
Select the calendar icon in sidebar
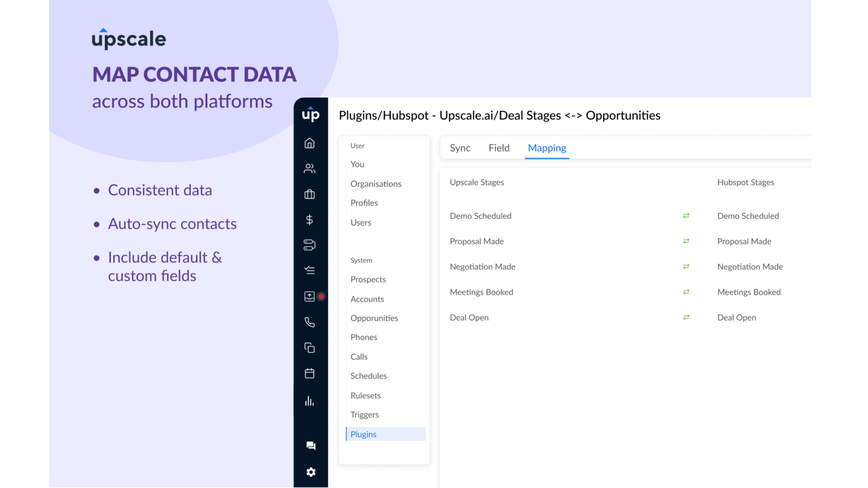pyautogui.click(x=310, y=373)
